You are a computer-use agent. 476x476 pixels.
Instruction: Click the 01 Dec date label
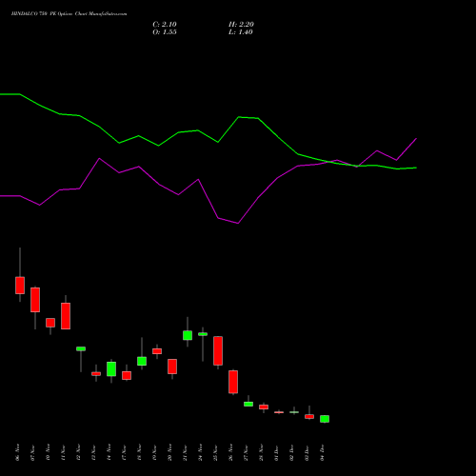pyautogui.click(x=276, y=452)
